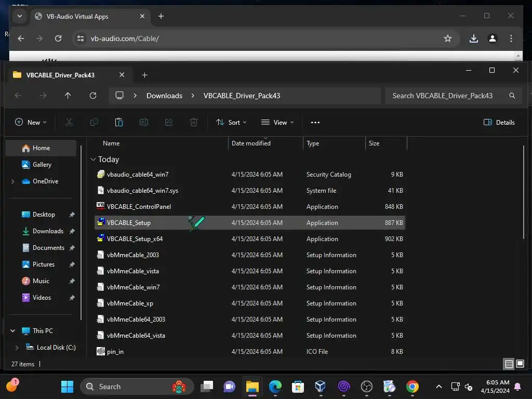Open the See more three-dots menu
Screen dimensions: 532x399
click(x=315, y=123)
